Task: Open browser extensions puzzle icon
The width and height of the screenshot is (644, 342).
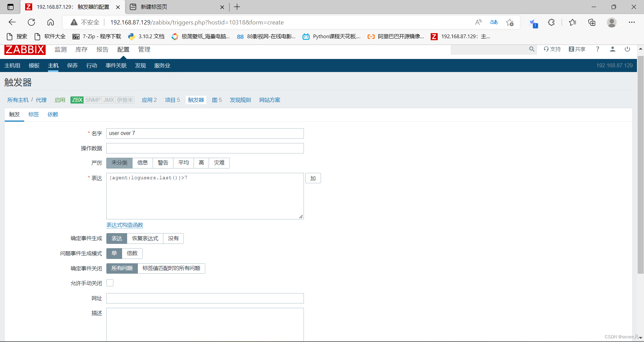Action: (551, 22)
